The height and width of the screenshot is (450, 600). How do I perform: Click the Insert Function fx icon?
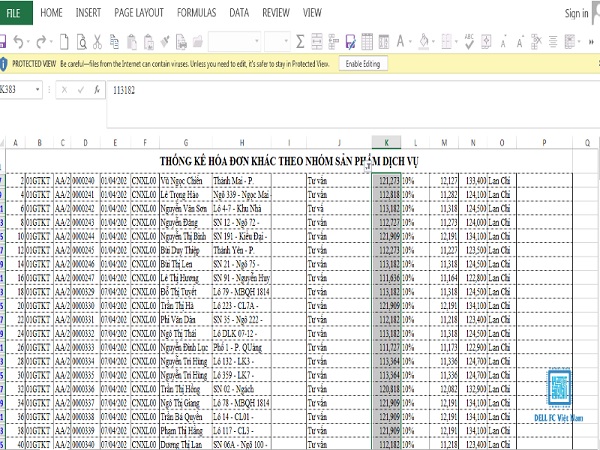[97, 90]
